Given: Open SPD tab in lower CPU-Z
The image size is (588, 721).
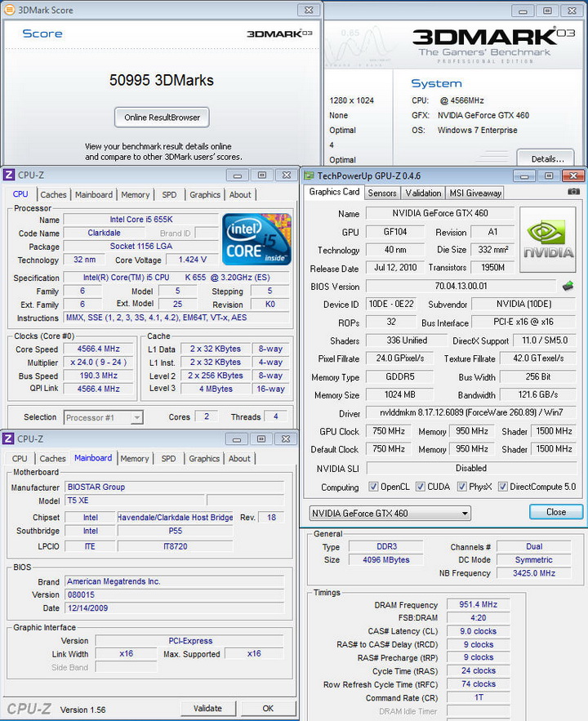Looking at the screenshot, I should [168, 458].
